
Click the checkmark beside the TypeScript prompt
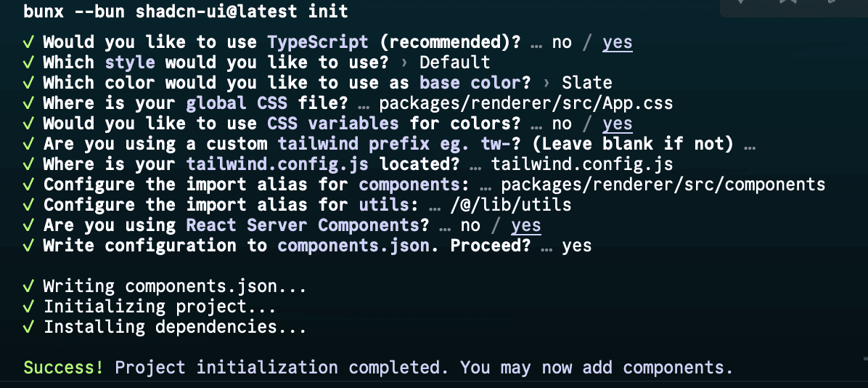(29, 42)
